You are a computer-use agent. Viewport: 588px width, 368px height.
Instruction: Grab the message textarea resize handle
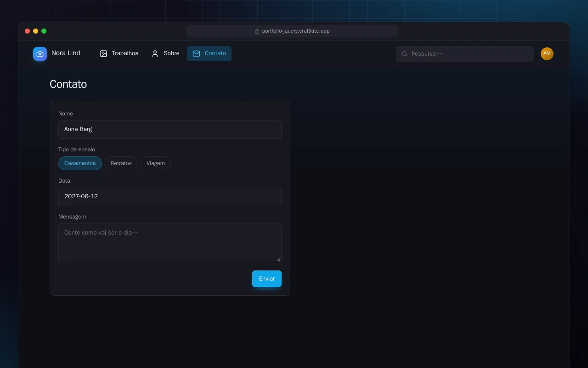point(278,259)
